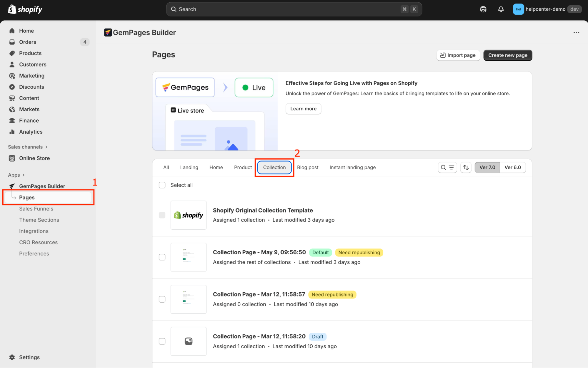588x368 pixels.
Task: Check the Select all checkbox
Action: click(x=162, y=185)
